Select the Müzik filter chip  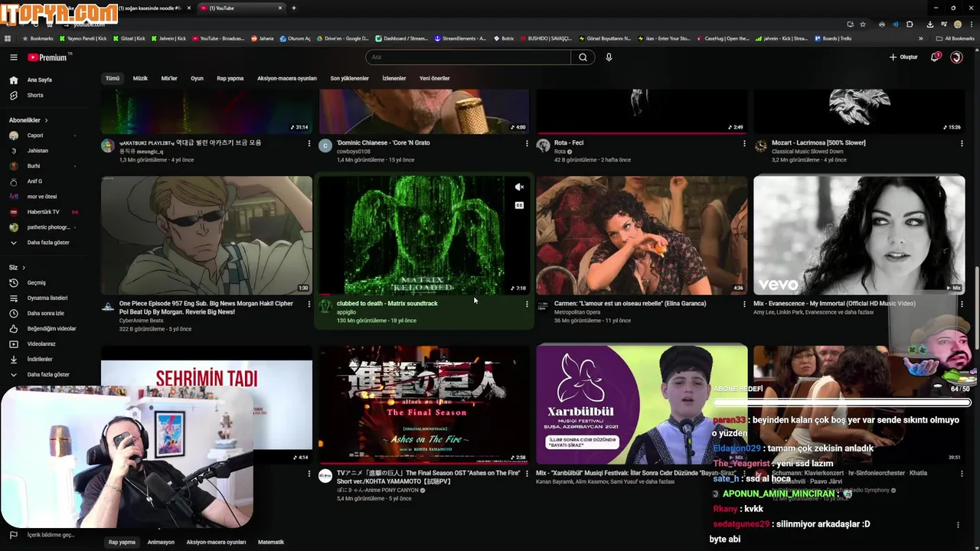tap(140, 78)
